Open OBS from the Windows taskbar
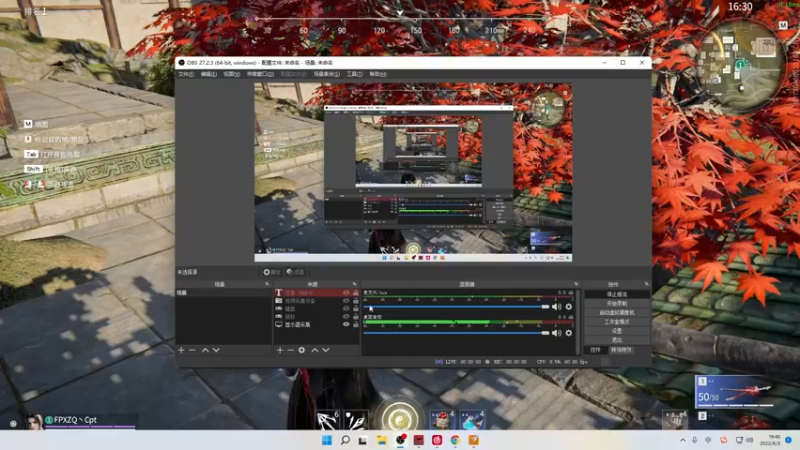 coord(401,440)
